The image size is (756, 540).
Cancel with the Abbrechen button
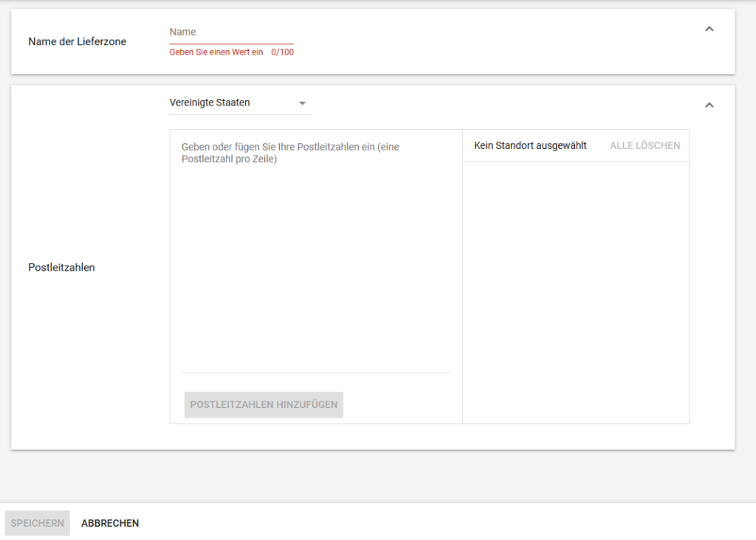click(110, 523)
